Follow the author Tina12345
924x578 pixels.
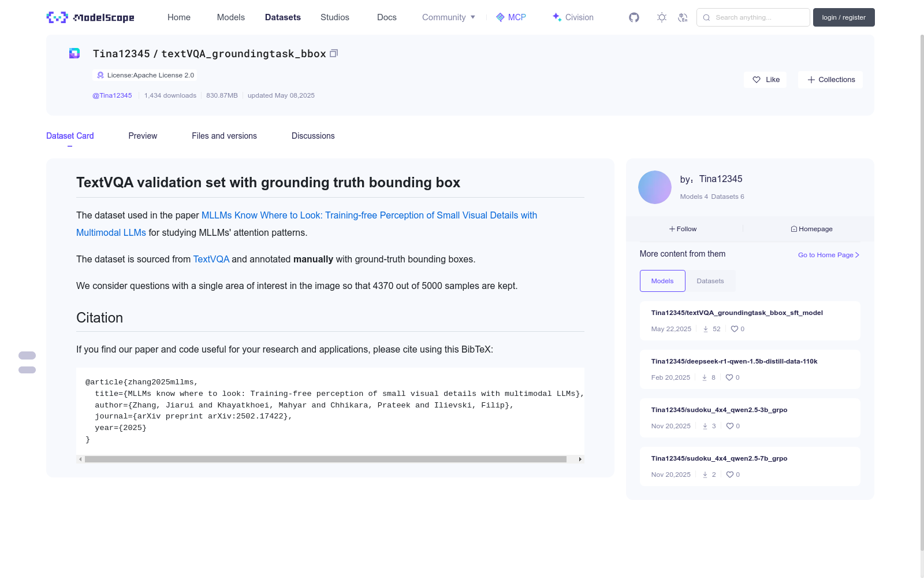pyautogui.click(x=683, y=229)
